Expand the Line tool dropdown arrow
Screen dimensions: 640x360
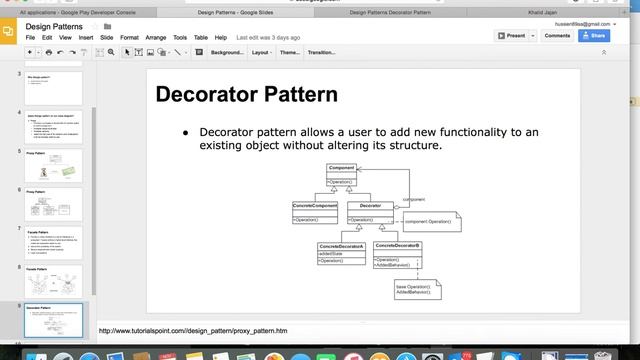point(186,53)
